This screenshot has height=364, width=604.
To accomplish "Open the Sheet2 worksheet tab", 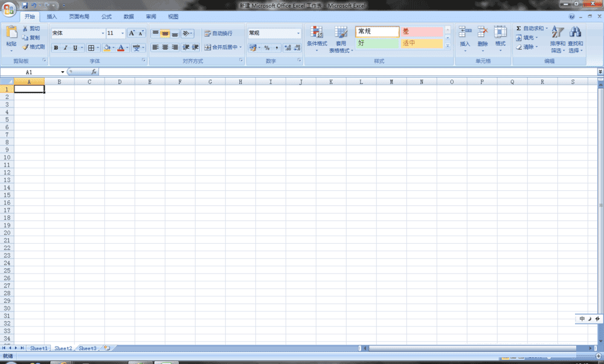I will (x=63, y=348).
